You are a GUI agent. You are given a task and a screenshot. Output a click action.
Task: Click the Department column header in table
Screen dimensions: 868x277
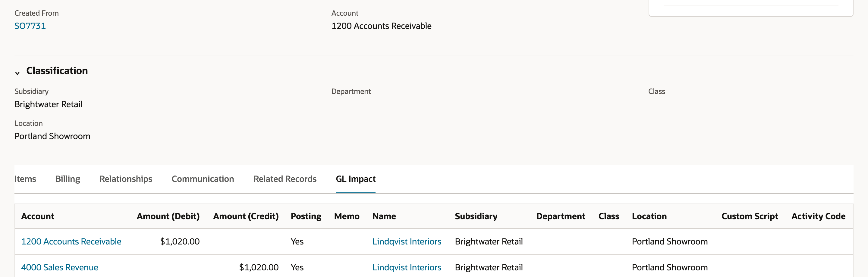coord(561,216)
